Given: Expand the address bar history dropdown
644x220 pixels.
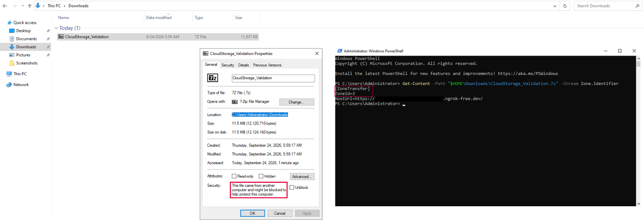Looking at the screenshot, I should coord(555,6).
